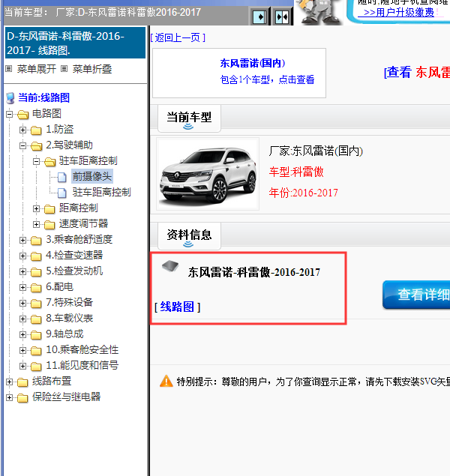Click folder icon next to 距离控制

point(49,209)
